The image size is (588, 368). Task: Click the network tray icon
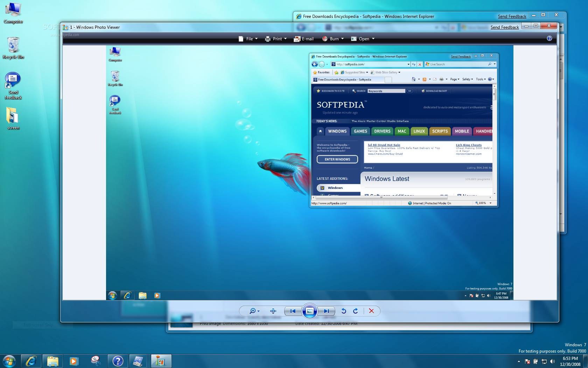point(544,361)
